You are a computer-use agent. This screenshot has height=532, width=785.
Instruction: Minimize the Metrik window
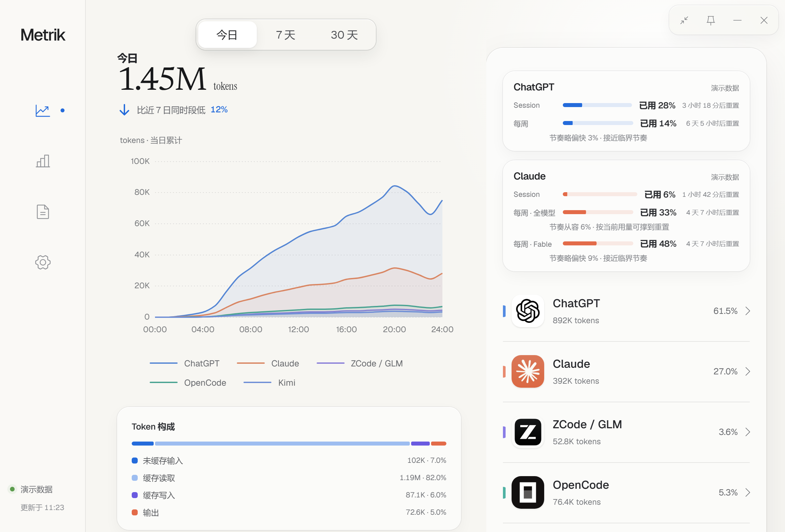pyautogui.click(x=737, y=20)
